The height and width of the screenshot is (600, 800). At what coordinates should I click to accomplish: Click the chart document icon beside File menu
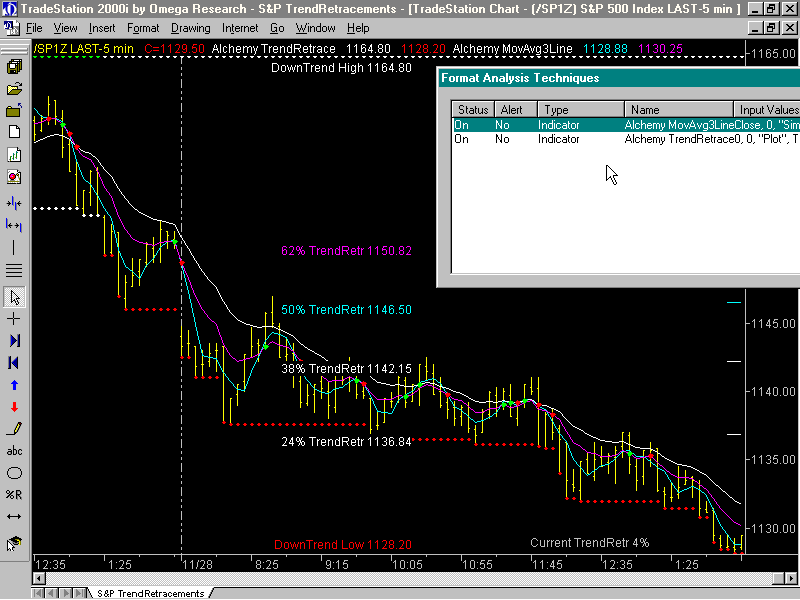click(x=11, y=28)
